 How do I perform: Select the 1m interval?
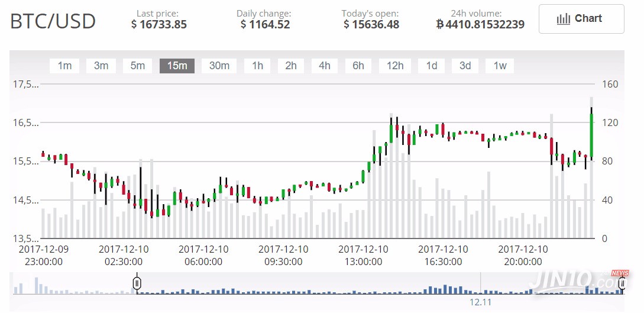(x=64, y=66)
